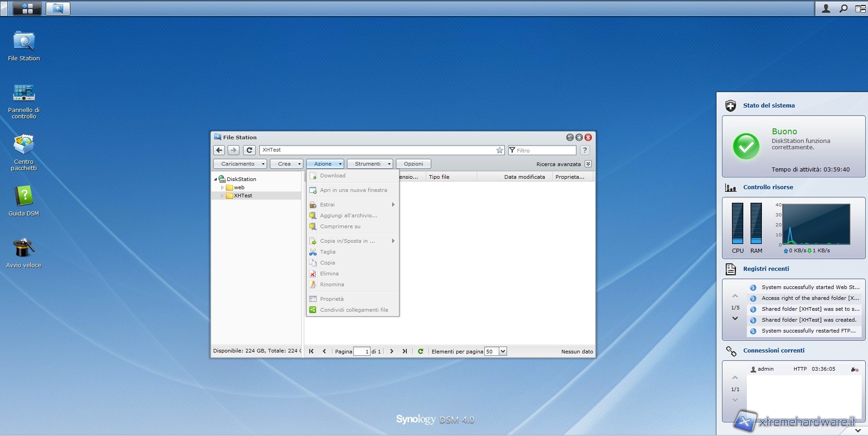Collapse the DiskStation tree root
The image size is (868, 436).
215,179
